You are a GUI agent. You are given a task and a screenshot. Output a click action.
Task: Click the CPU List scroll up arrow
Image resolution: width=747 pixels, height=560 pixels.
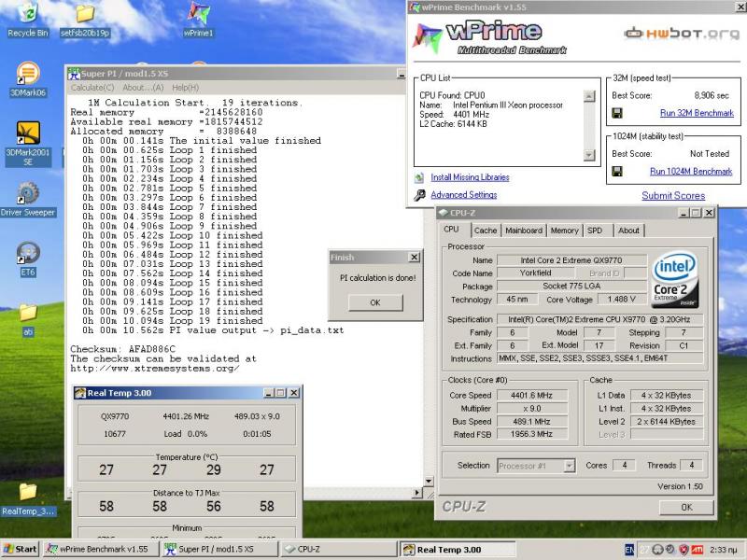click(589, 96)
